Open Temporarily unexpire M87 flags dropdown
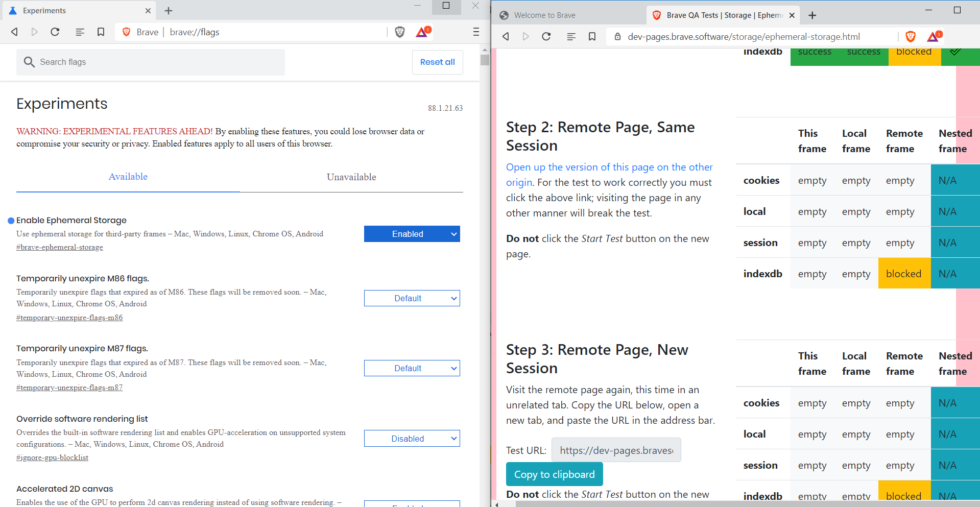 (412, 368)
